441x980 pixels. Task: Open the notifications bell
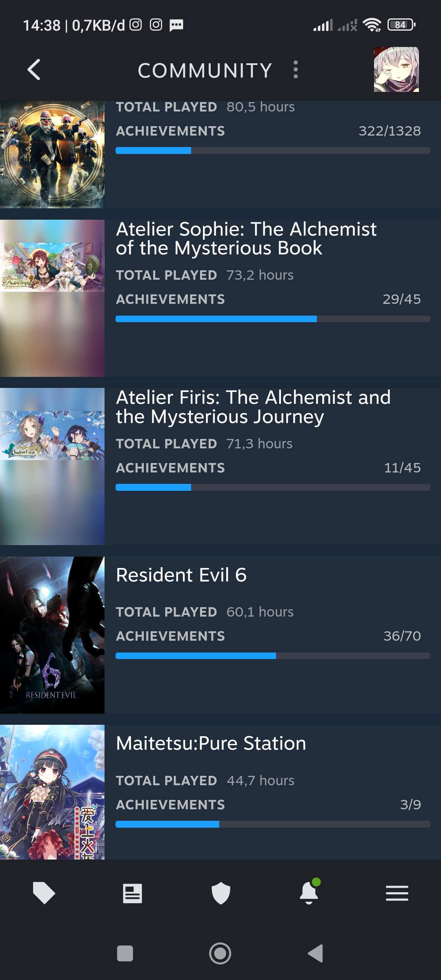tap(309, 892)
